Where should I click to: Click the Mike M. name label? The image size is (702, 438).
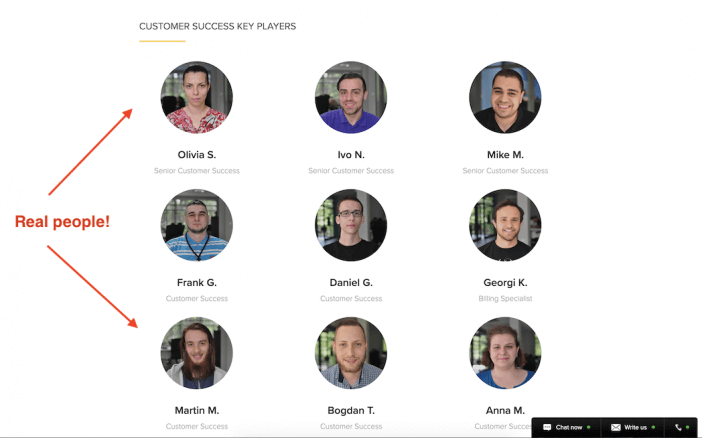tap(505, 155)
